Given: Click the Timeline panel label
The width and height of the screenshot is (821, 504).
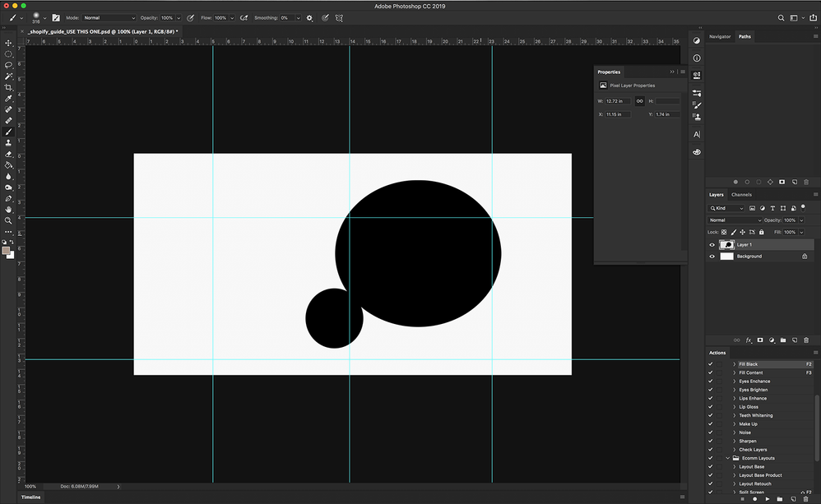Looking at the screenshot, I should pyautogui.click(x=30, y=497).
